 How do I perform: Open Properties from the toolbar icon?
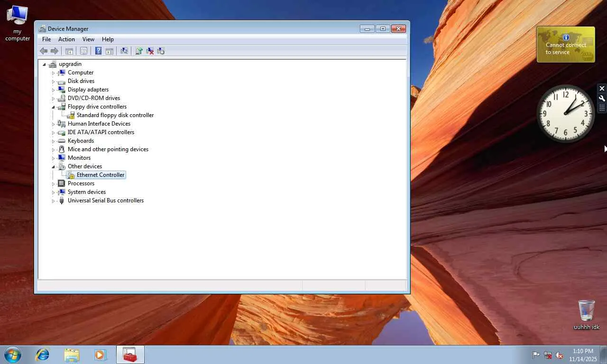tap(83, 51)
